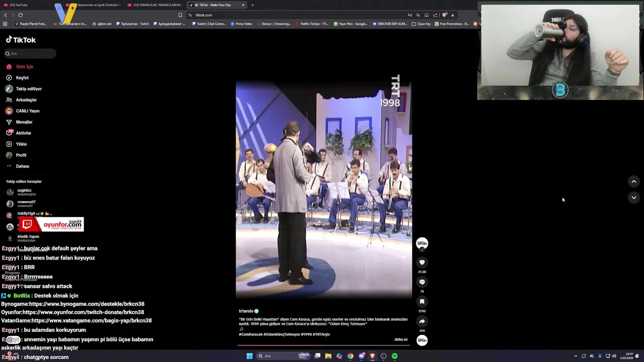Seek on the video progress bar
The height and width of the screenshot is (362, 644).
click(324, 345)
